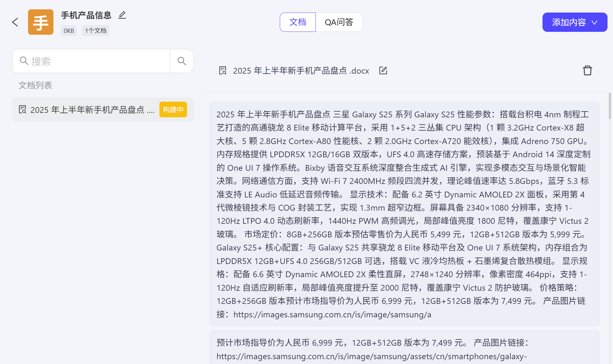Click the rename icon next to .docx title
613x364 pixels.
[383, 70]
